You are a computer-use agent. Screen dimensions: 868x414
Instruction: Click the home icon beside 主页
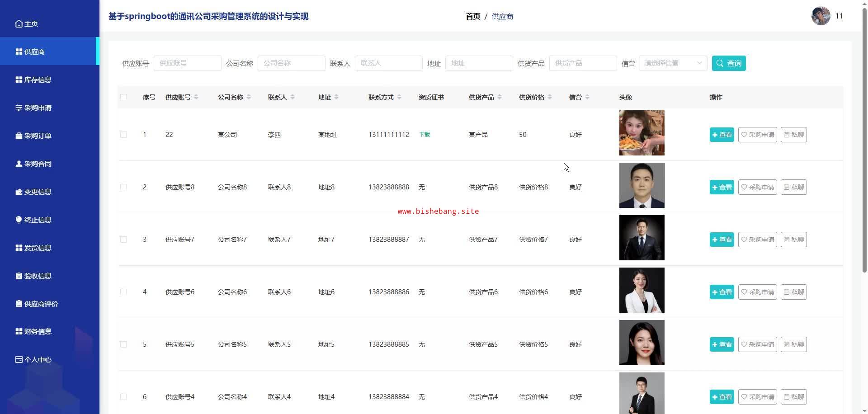coord(19,24)
